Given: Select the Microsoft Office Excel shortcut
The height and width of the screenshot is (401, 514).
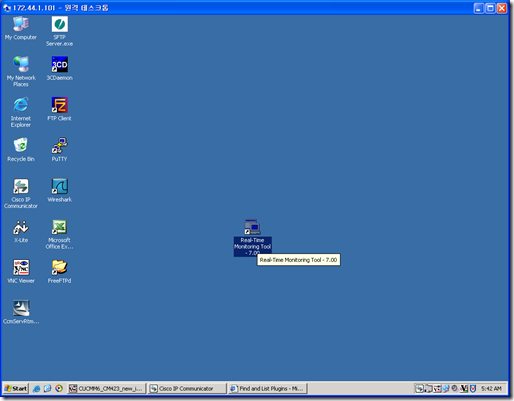Looking at the screenshot, I should (x=59, y=234).
